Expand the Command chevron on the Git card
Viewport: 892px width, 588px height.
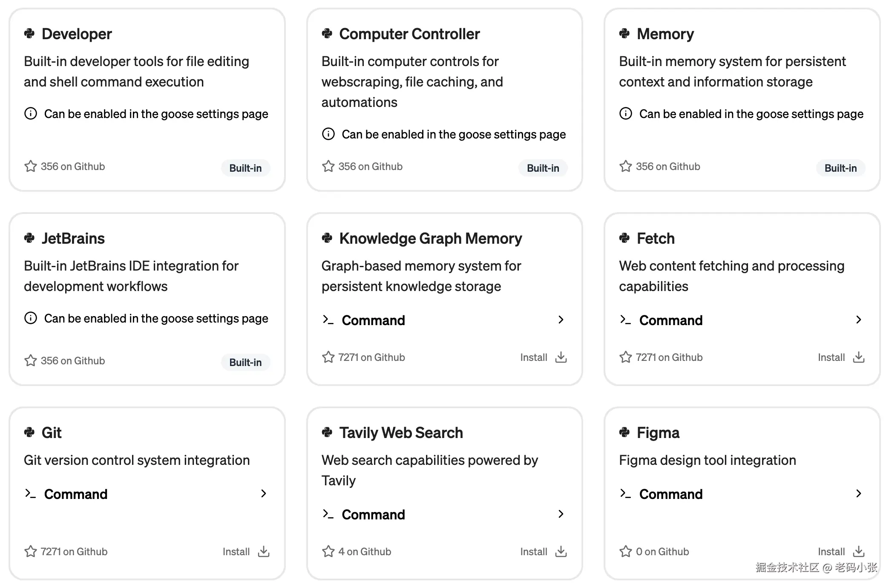pos(264,494)
